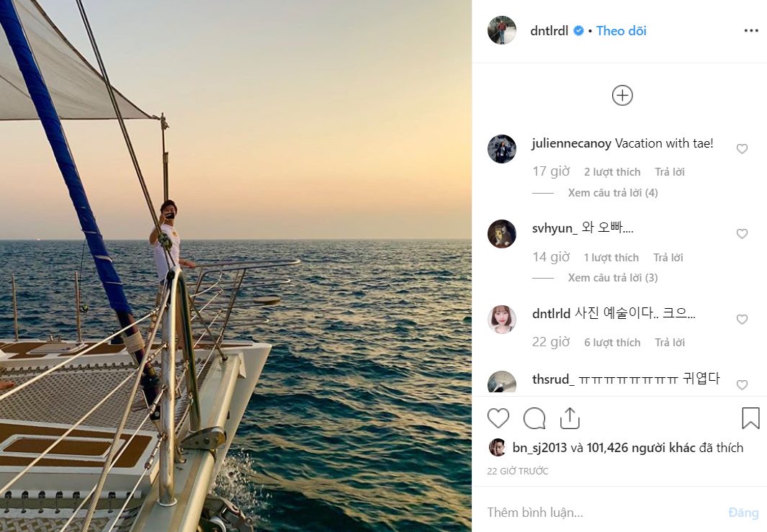
Task: Save the post with the bookmark icon
Action: 750,418
